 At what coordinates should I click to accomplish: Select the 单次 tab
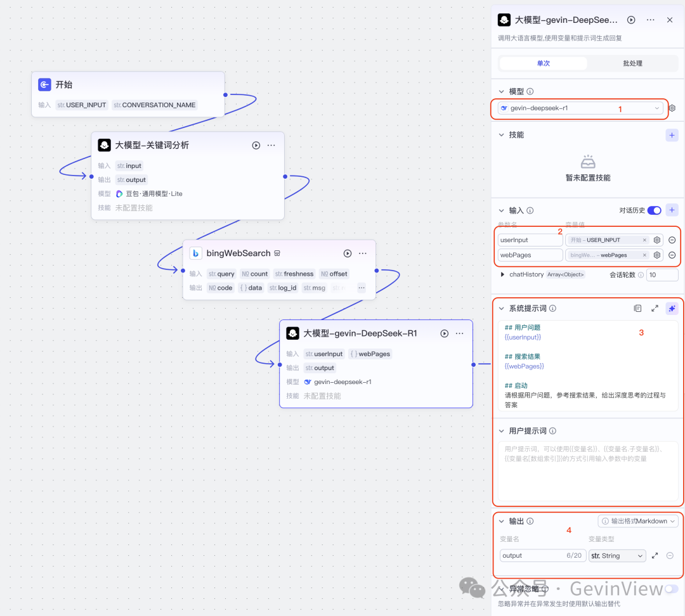[543, 63]
